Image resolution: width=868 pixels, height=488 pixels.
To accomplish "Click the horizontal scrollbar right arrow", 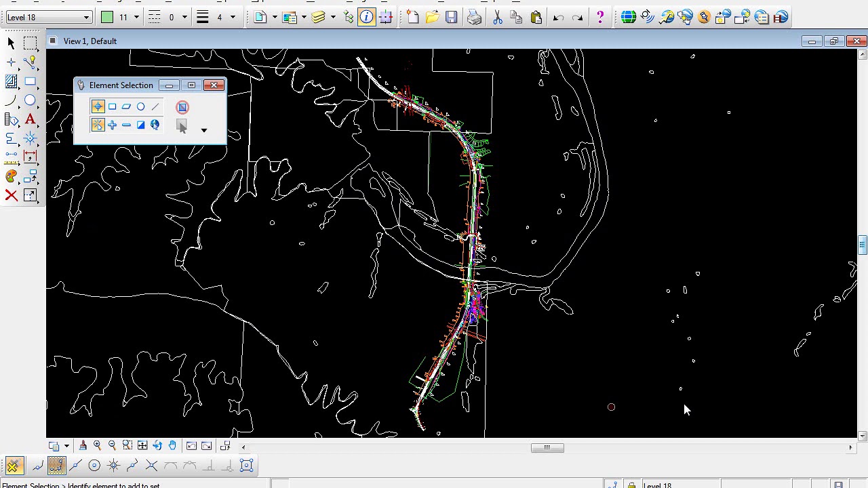I will 850,447.
